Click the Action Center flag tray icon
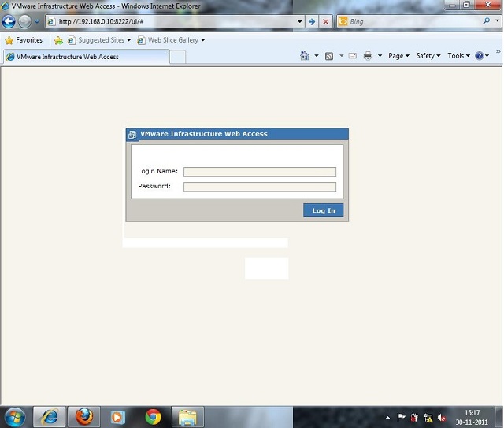This screenshot has width=504, height=428. coord(401,418)
